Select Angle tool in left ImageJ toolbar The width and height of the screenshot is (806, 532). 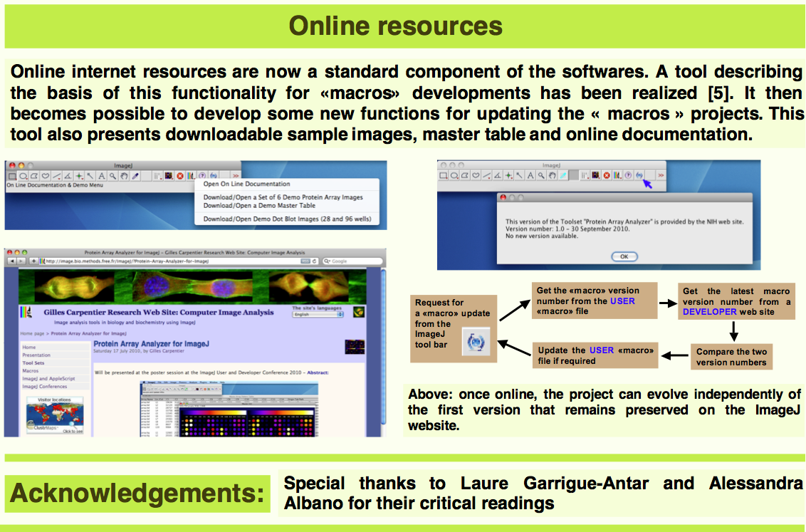pyautogui.click(x=68, y=176)
